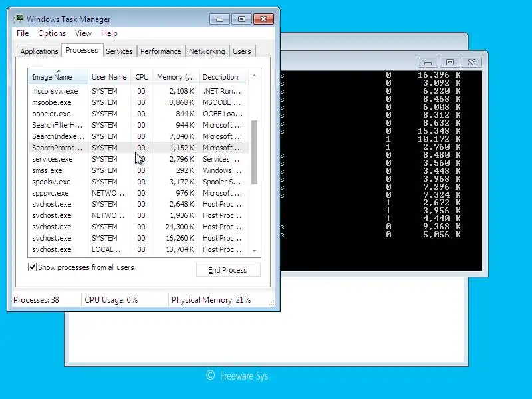The image size is (532, 399).
Task: Close the command prompt window behind
Action: pyautogui.click(x=471, y=63)
